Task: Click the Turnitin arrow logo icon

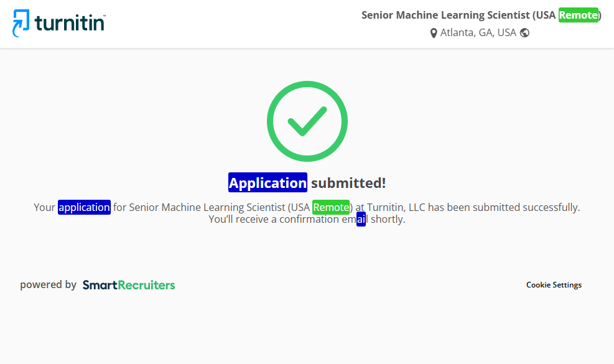Action: tap(21, 23)
